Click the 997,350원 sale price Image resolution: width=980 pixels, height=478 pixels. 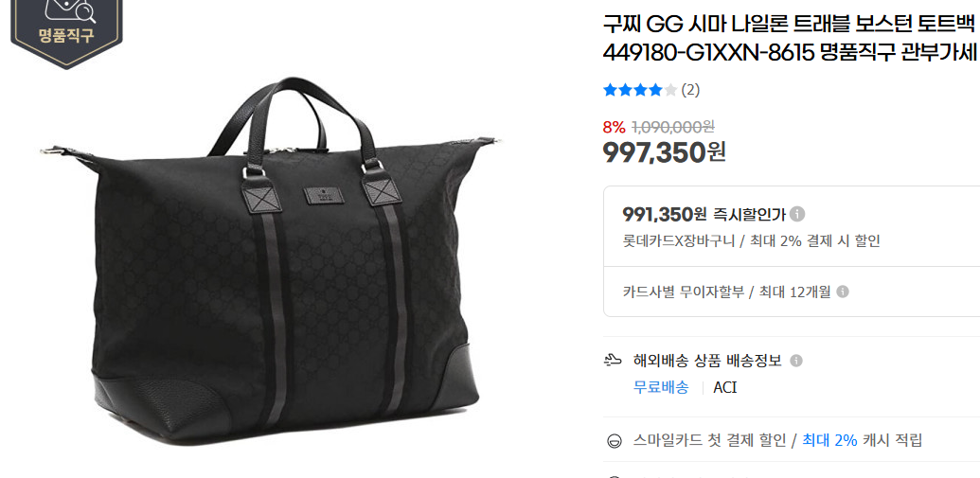(664, 151)
